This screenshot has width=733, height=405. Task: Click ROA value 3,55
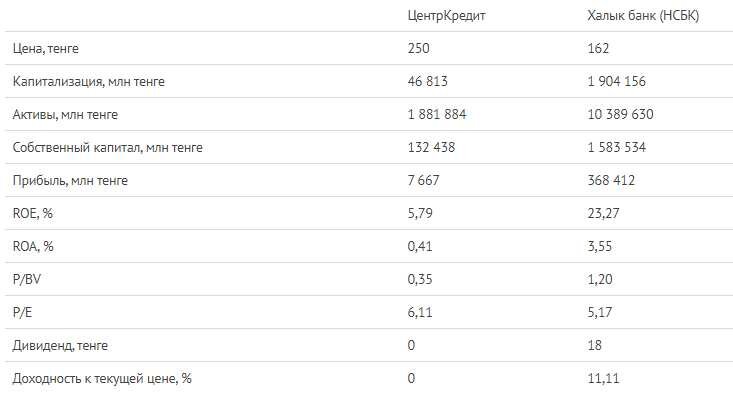coord(600,246)
